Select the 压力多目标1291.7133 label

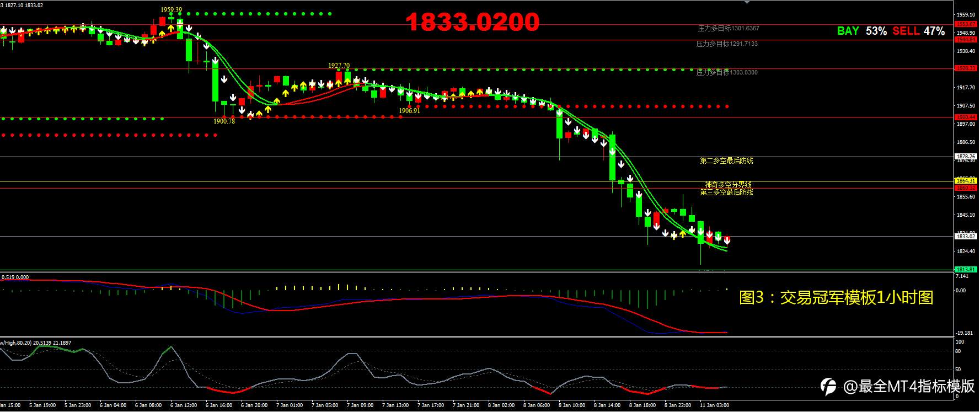pyautogui.click(x=727, y=44)
